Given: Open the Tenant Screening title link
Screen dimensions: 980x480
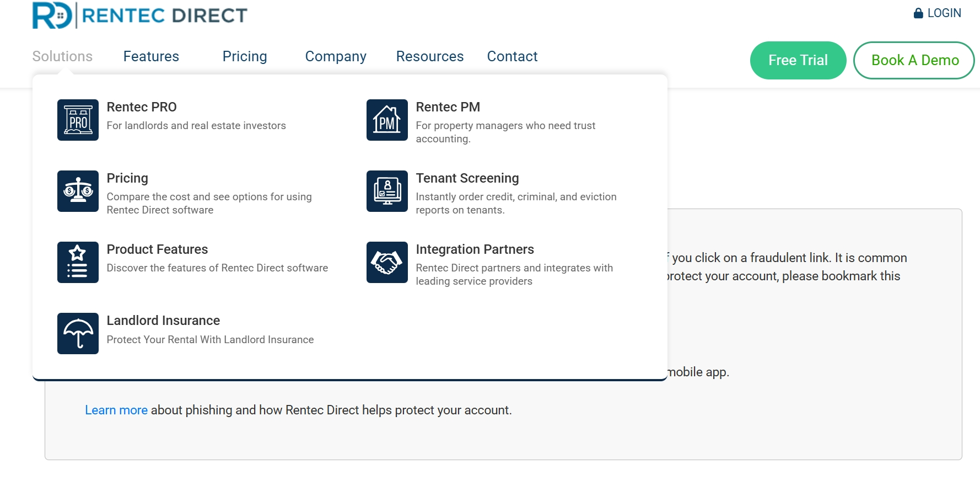Looking at the screenshot, I should (467, 178).
